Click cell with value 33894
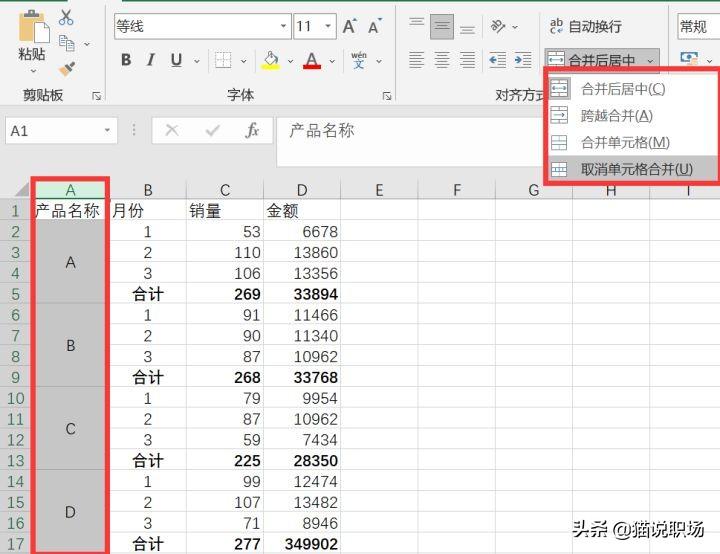Screen dimensions: 720x554 click(x=302, y=294)
